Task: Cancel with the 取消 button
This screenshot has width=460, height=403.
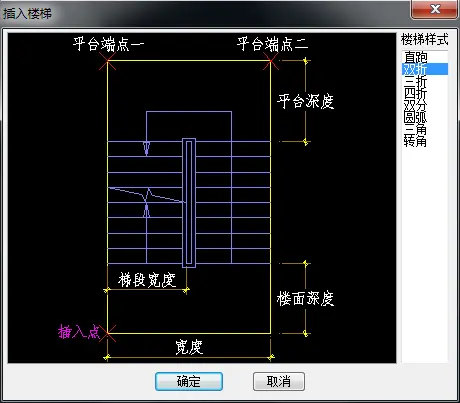Action: pyautogui.click(x=279, y=381)
